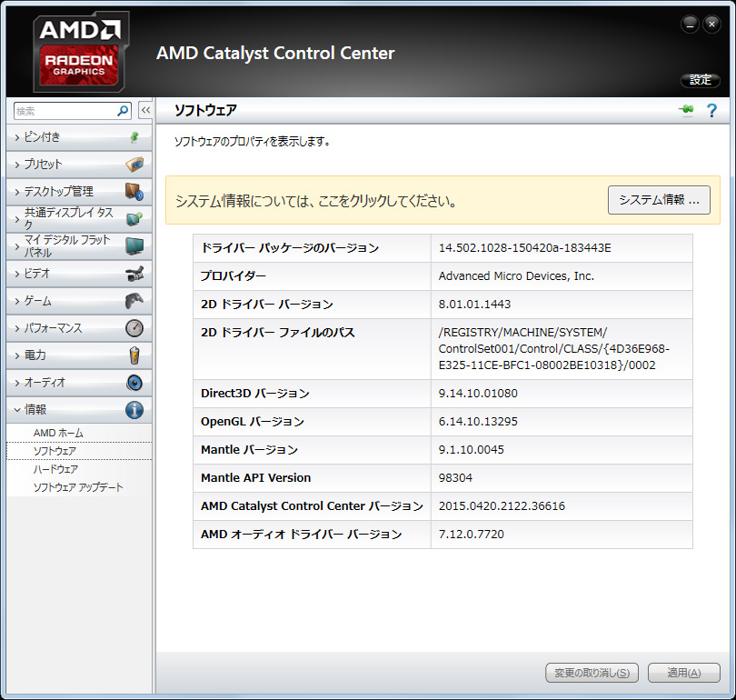The width and height of the screenshot is (736, 700).
Task: Click the search magnifier icon
Action: (x=123, y=111)
